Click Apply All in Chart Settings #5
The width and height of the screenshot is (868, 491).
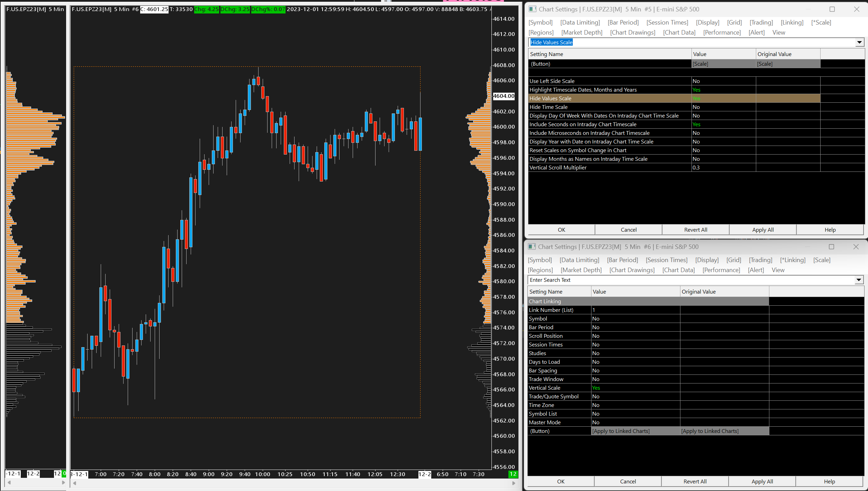pyautogui.click(x=762, y=230)
